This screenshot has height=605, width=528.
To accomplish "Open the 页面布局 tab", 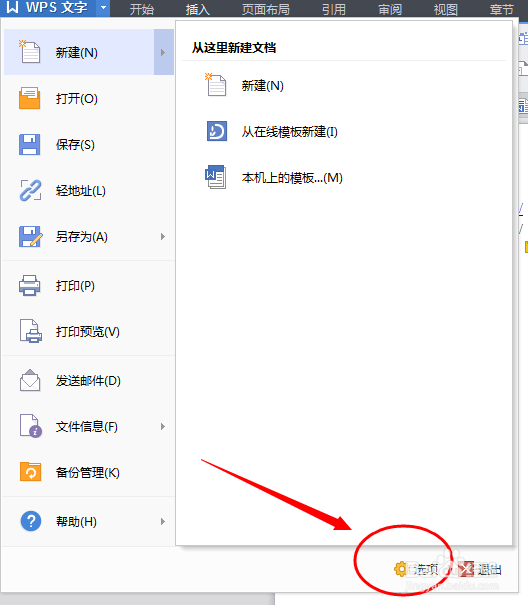I will 266,9.
